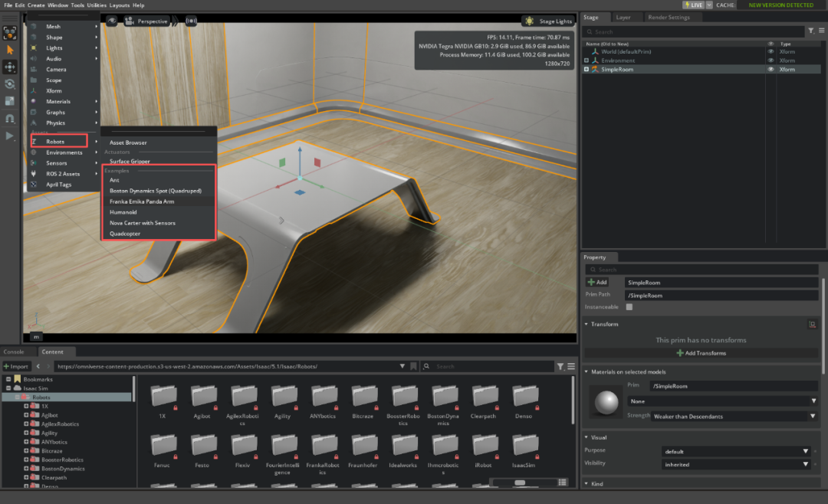This screenshot has width=828, height=504.
Task: Open the Visibility inherited dropdown
Action: [x=735, y=464]
